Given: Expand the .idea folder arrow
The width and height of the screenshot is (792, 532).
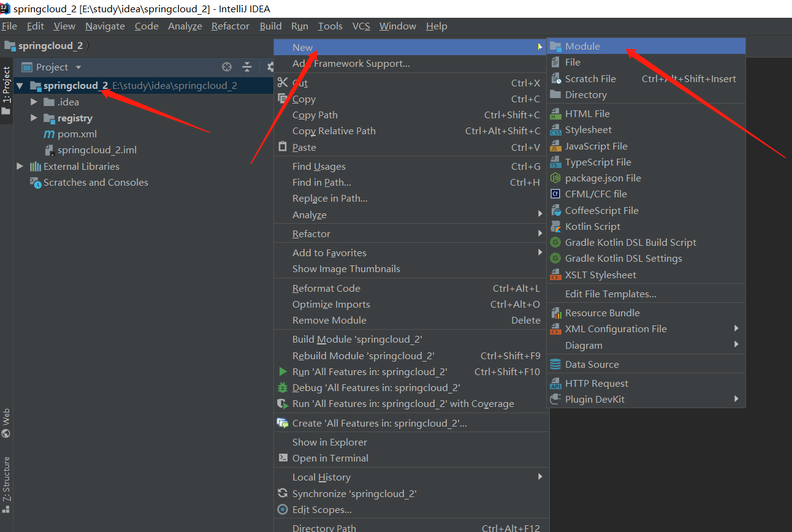Looking at the screenshot, I should tap(34, 102).
